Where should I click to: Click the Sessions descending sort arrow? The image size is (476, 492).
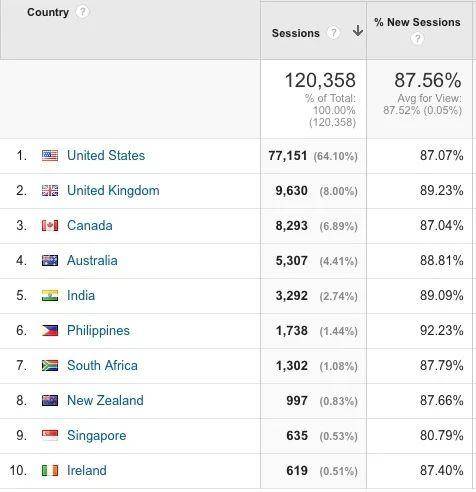[358, 31]
